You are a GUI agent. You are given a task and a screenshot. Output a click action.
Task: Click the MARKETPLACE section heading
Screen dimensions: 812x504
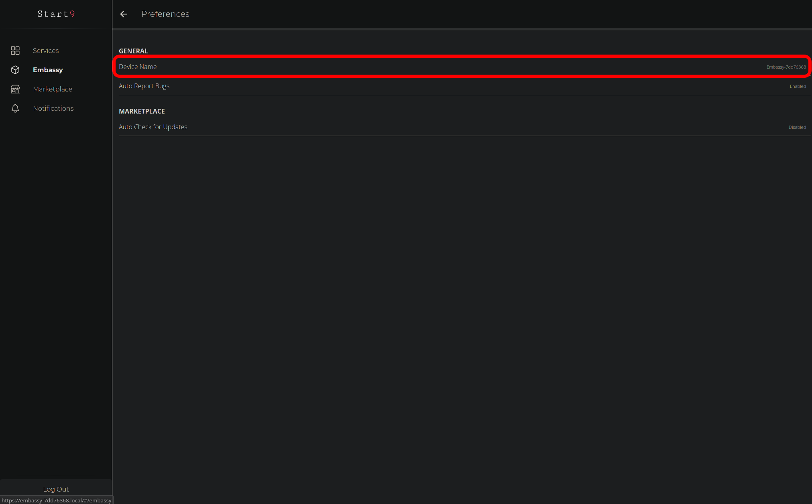tap(142, 111)
